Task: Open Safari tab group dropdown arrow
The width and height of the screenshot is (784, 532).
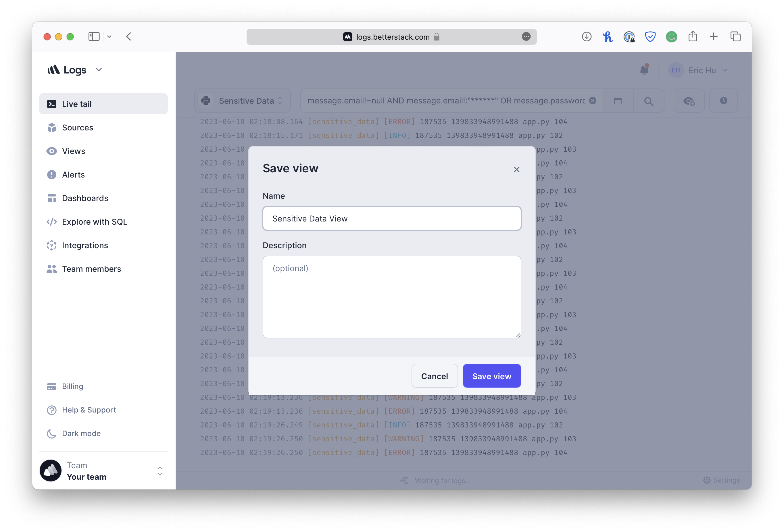Action: pyautogui.click(x=109, y=36)
